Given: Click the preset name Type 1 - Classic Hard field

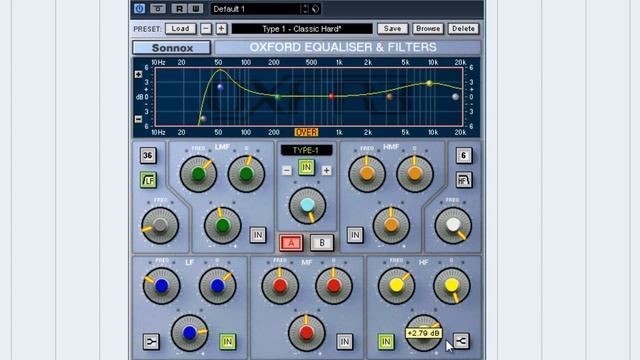Looking at the screenshot, I should point(302,29).
